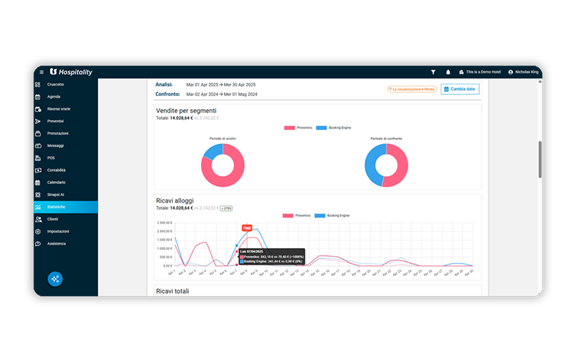Click the page vertical scrollbar thumb
The image size is (576, 362).
[540, 160]
